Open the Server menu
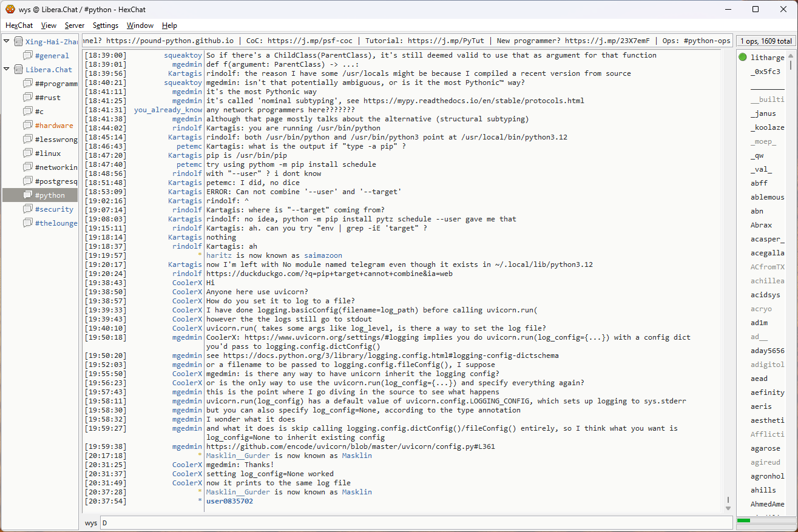The image size is (798, 532). (x=75, y=25)
